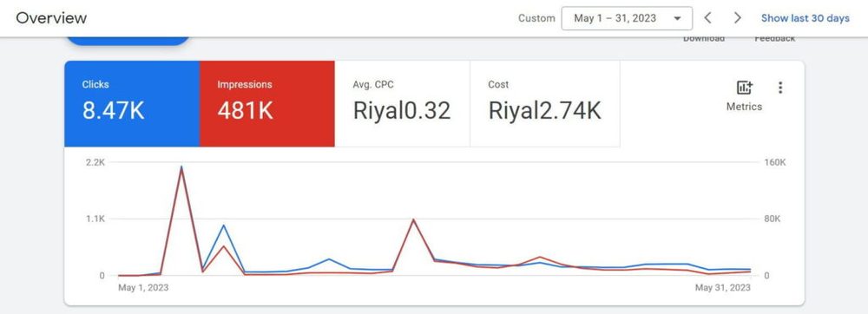Click the Metrics label under the icon
The width and height of the screenshot is (868, 314).
tap(744, 107)
